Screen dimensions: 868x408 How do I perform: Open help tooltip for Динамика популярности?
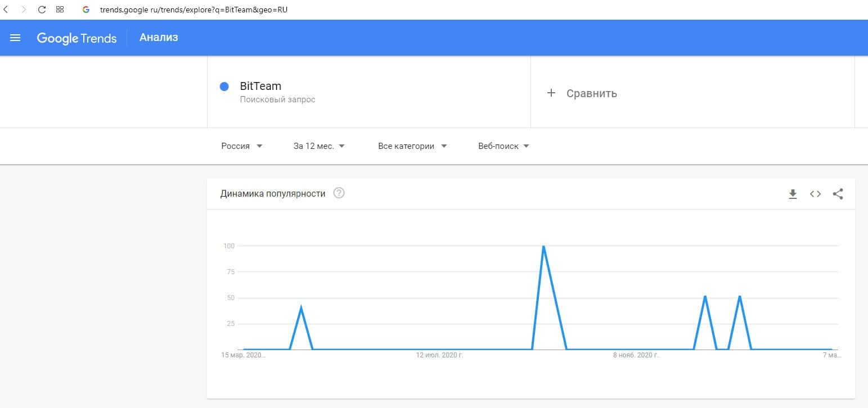(x=339, y=193)
